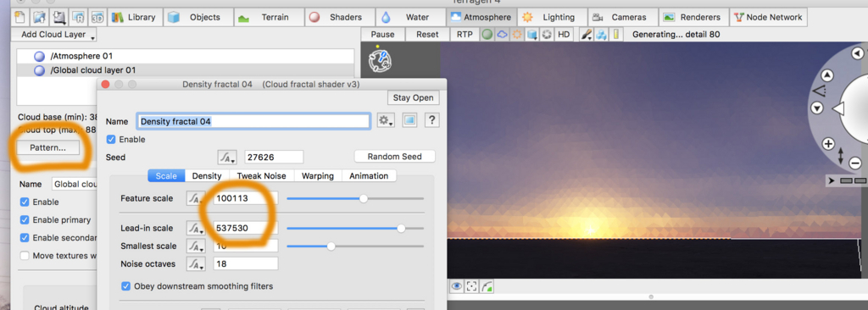Toggle the cloud atmosphere preview icon
The image size is (868, 310).
point(502,35)
